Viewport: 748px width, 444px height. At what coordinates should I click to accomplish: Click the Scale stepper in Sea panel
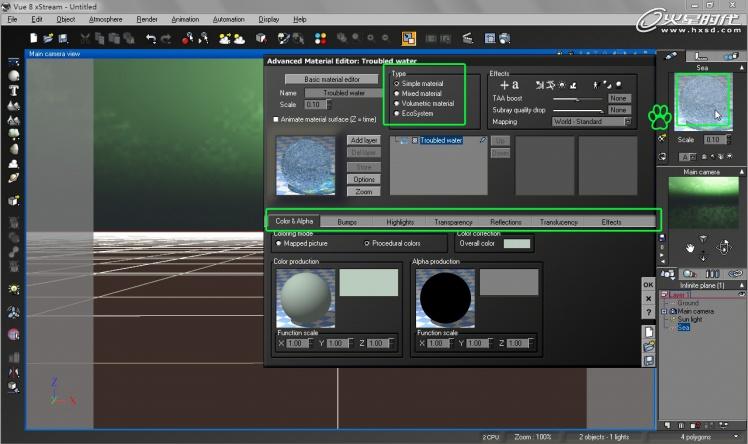(x=729, y=140)
